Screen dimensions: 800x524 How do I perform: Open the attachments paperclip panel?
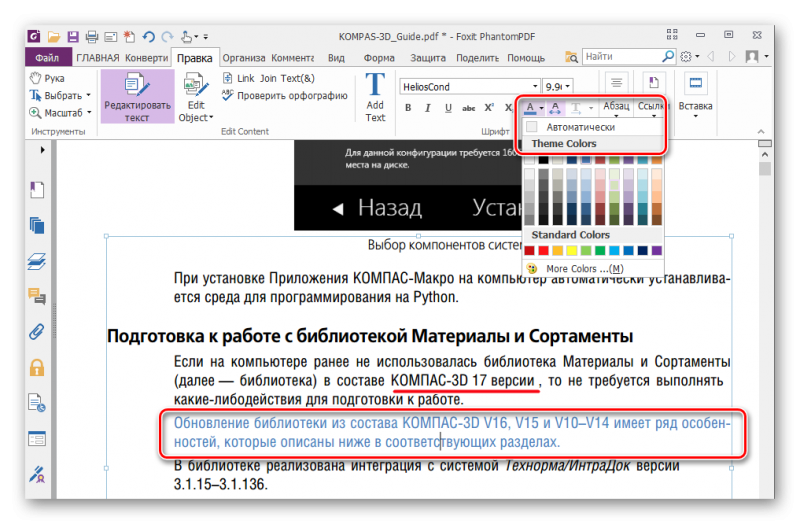(x=37, y=332)
